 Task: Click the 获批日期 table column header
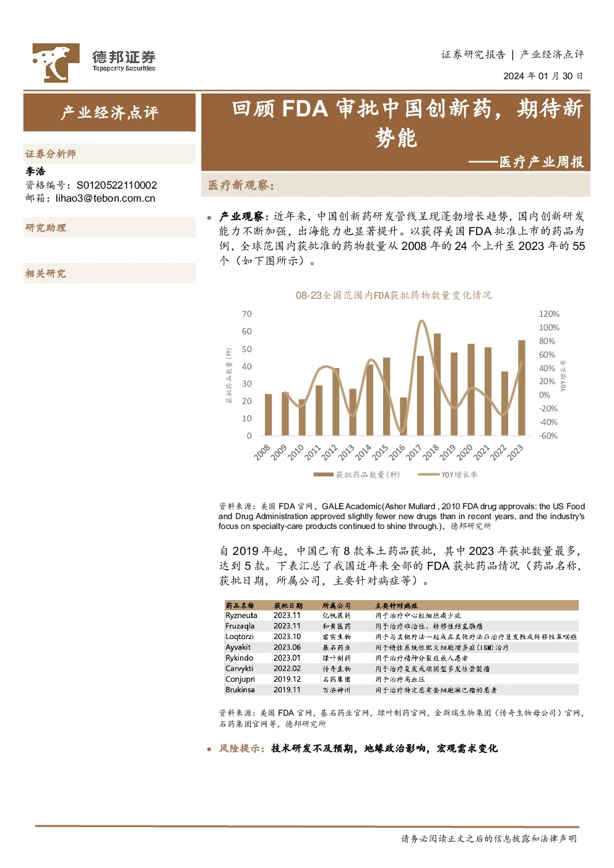point(288,606)
